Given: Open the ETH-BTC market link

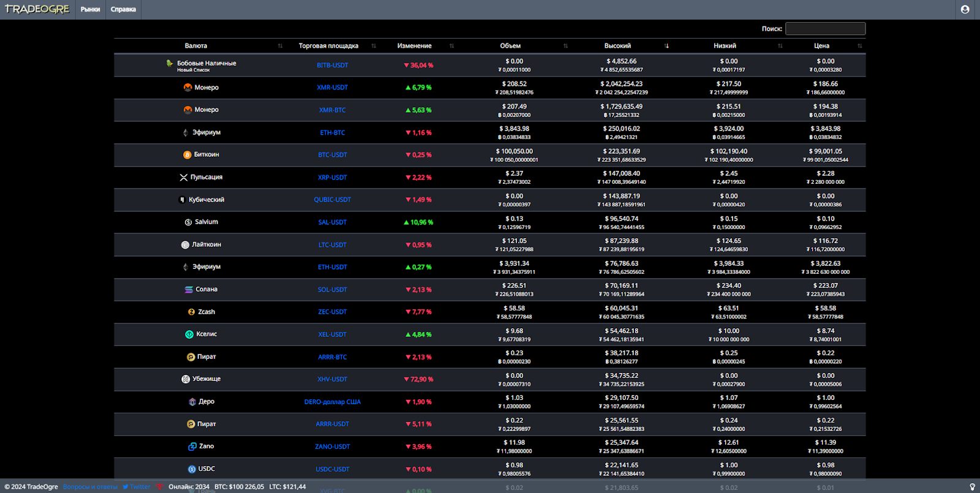Looking at the screenshot, I should click(x=333, y=133).
